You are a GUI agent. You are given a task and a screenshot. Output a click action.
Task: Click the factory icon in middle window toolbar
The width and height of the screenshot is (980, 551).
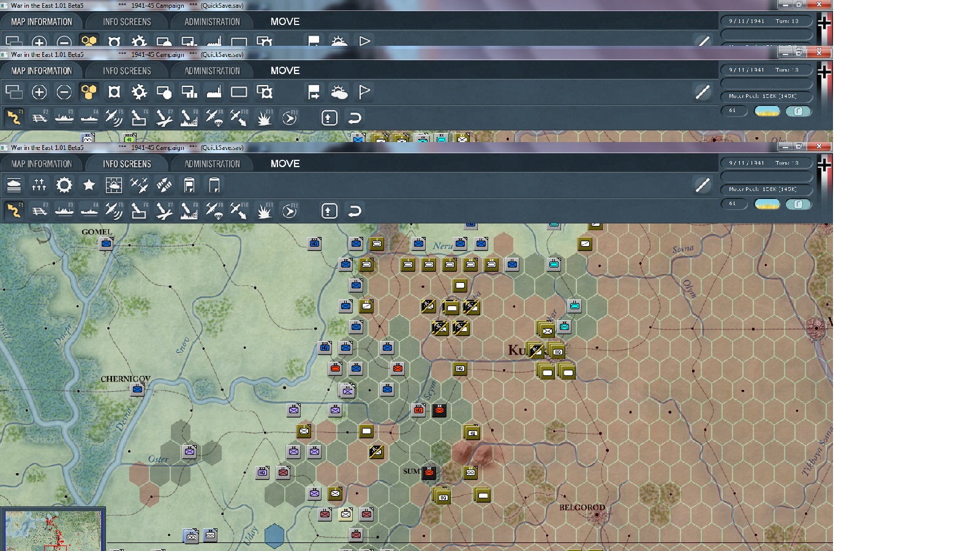pos(214,92)
